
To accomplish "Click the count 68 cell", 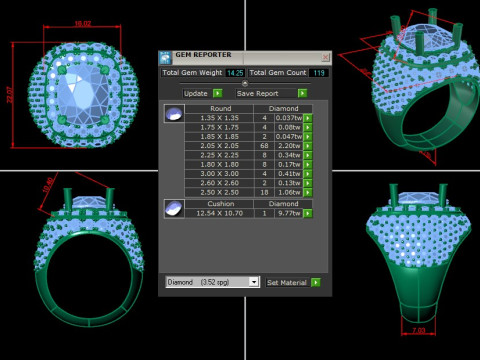I will (x=264, y=146).
